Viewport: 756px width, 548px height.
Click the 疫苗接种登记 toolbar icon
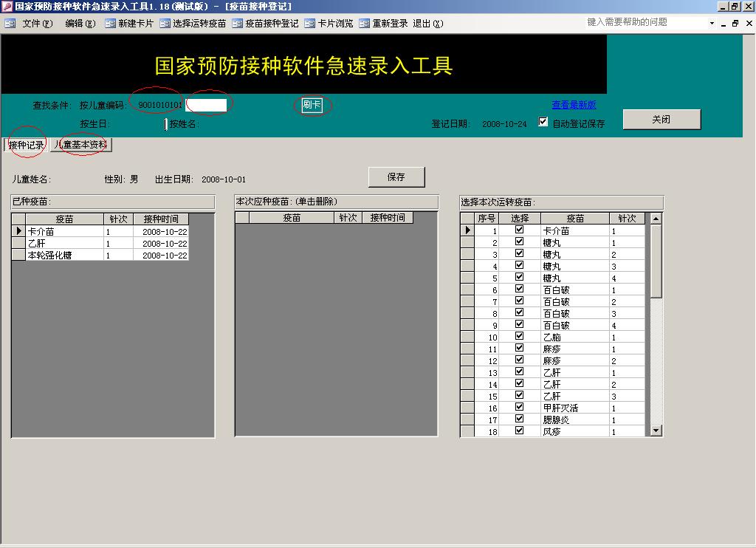(x=237, y=24)
